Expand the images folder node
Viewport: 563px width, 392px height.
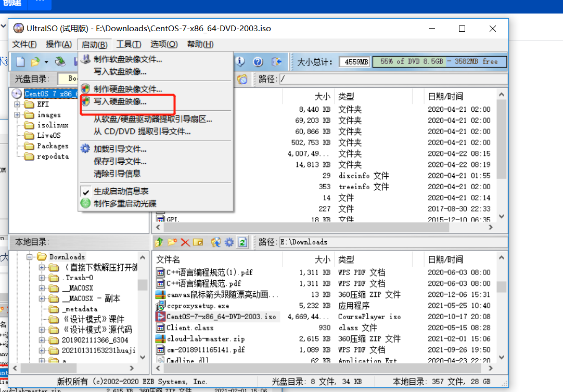17,115
